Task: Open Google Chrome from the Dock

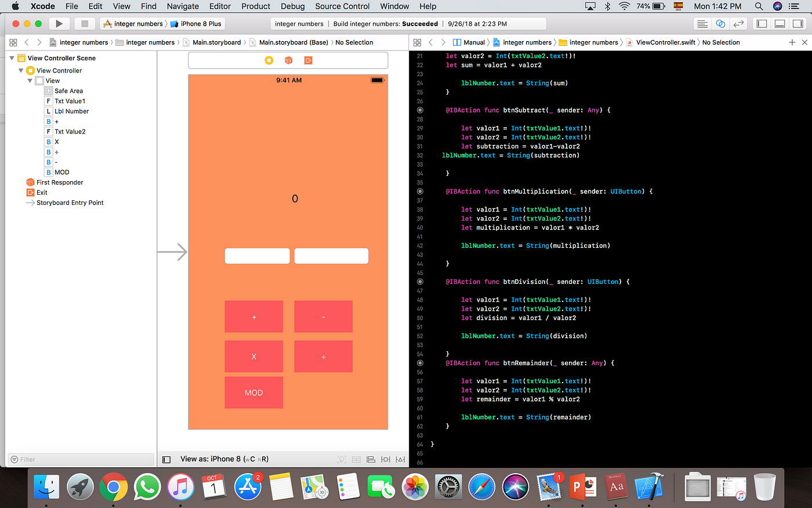Action: point(114,487)
